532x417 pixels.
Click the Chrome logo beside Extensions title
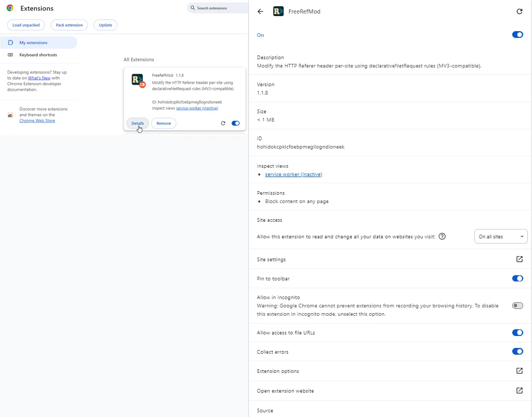tap(10, 8)
